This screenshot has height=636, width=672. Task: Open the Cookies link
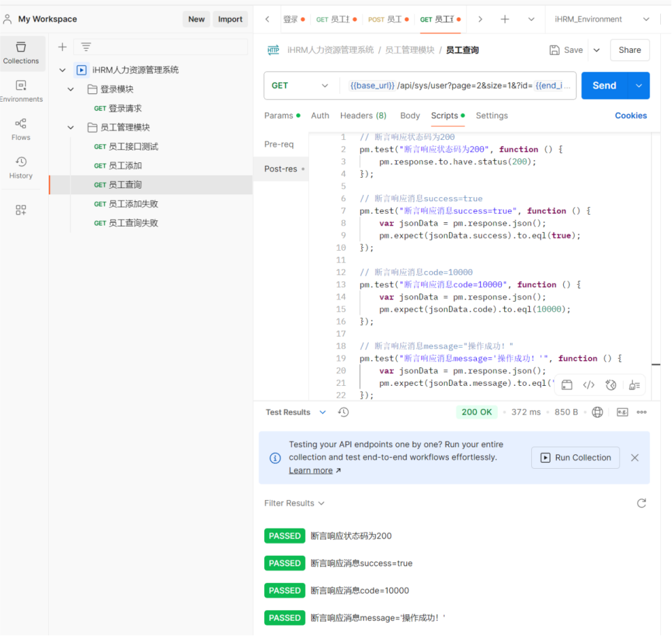click(x=630, y=116)
